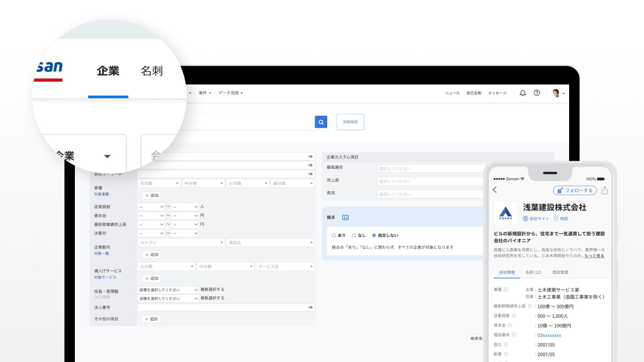Image resolution: width=644 pixels, height=362 pixels.
Task: Click the blue search magnifier button
Action: pyautogui.click(x=321, y=122)
